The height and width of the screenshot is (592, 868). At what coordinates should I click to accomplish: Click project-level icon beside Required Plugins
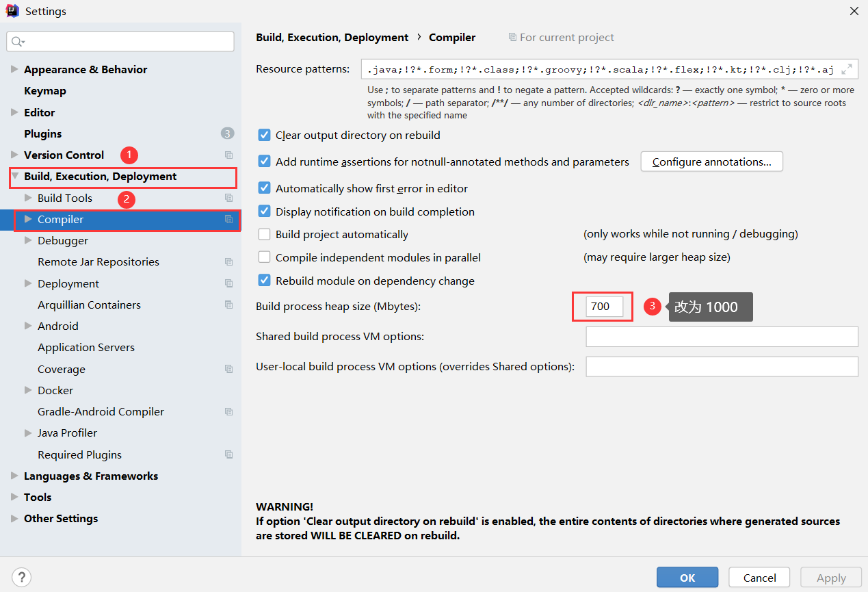228,455
